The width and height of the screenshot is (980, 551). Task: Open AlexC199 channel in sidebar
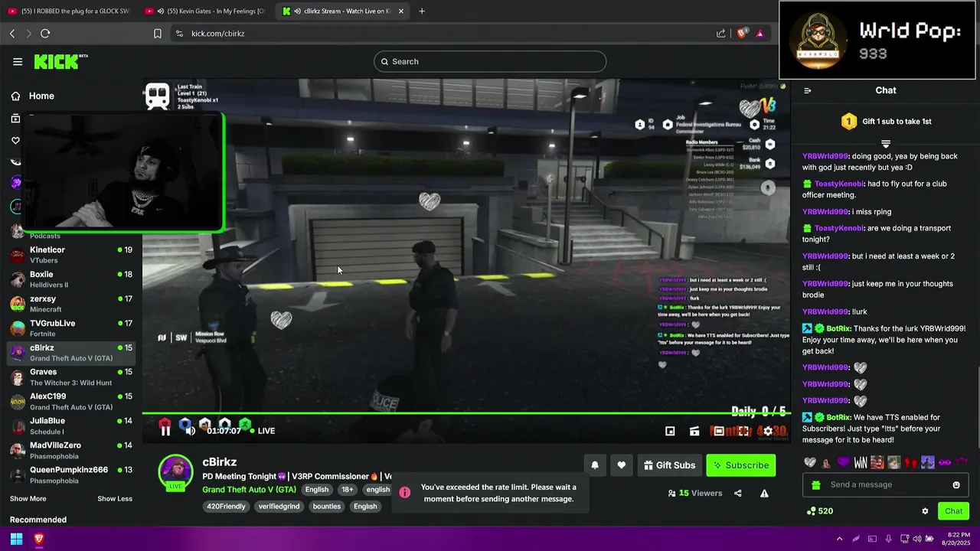pos(71,401)
